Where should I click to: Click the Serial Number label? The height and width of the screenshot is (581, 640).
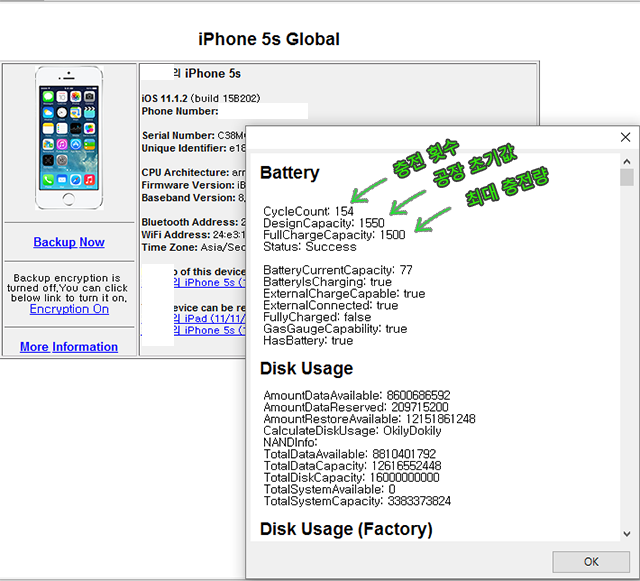178,135
